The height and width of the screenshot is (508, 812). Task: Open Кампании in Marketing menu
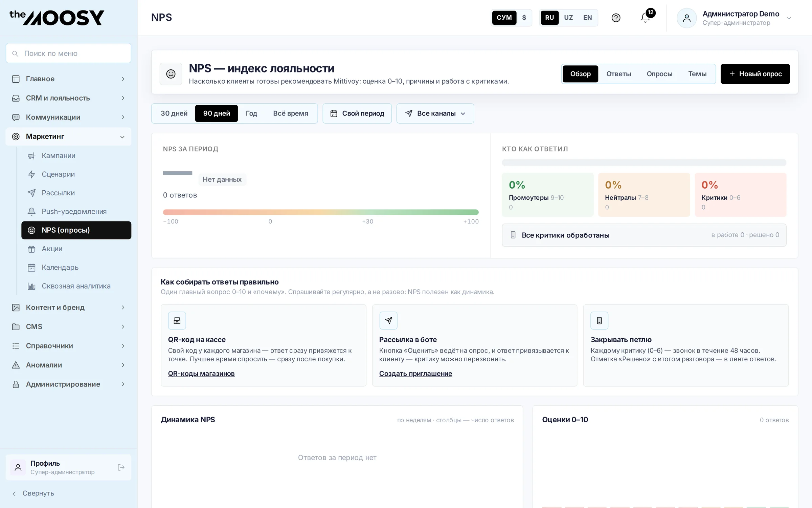click(76, 155)
